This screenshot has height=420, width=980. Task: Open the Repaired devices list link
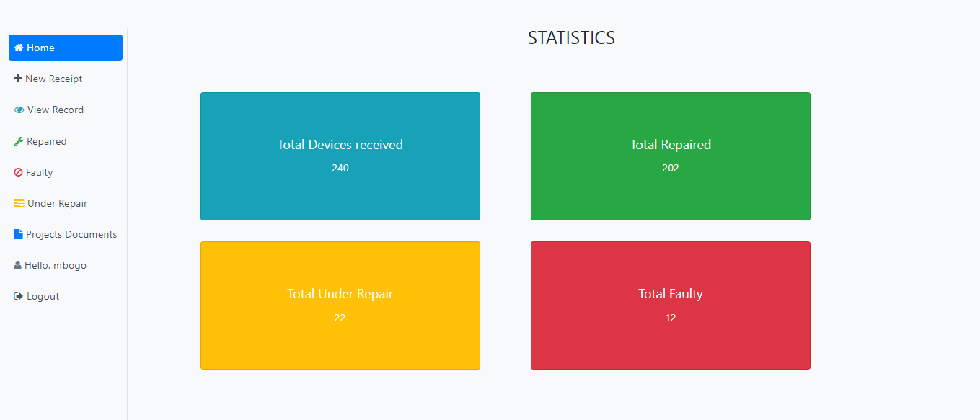(47, 142)
